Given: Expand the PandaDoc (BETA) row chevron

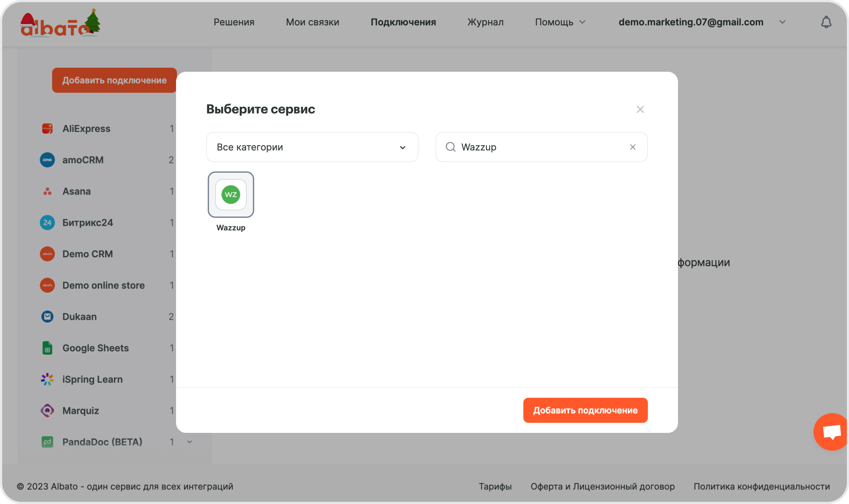Looking at the screenshot, I should pos(190,442).
